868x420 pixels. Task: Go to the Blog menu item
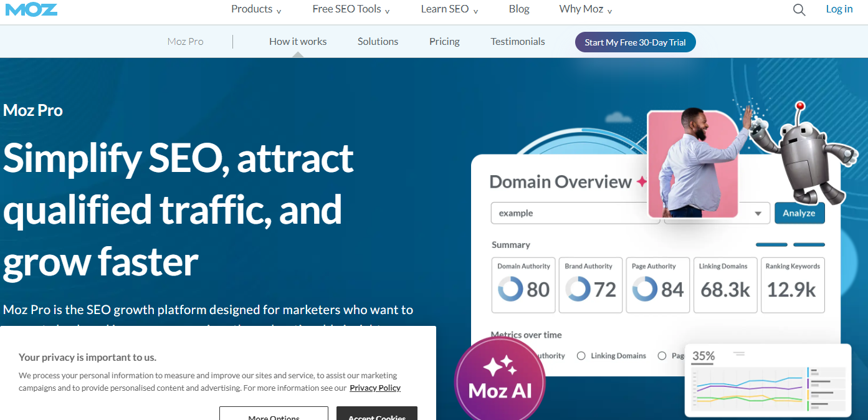tap(519, 9)
